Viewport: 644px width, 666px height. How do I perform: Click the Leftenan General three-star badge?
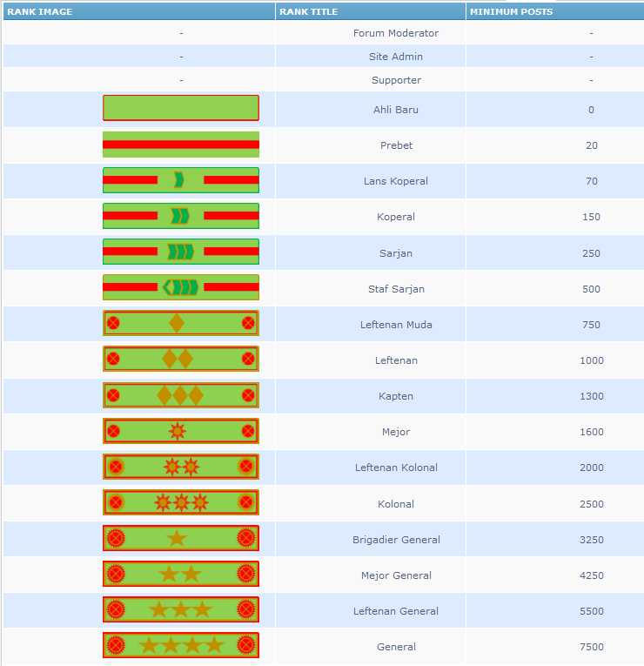pyautogui.click(x=181, y=609)
